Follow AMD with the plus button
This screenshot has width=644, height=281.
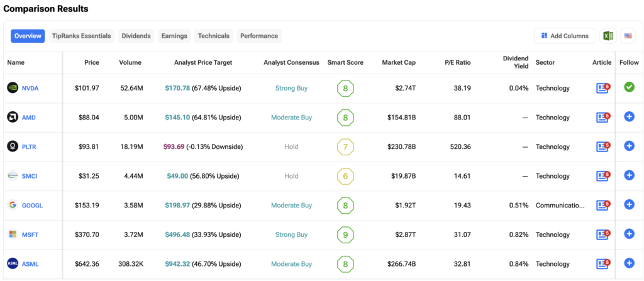[629, 117]
